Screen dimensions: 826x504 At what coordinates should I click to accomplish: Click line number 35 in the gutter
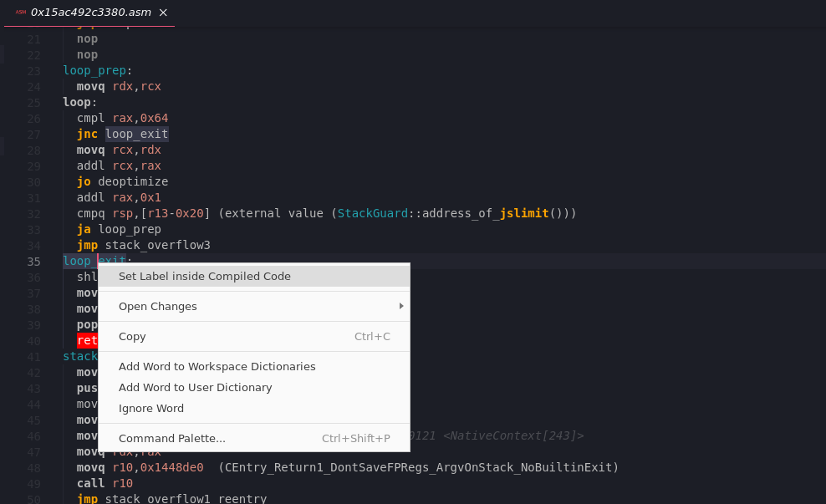33,262
